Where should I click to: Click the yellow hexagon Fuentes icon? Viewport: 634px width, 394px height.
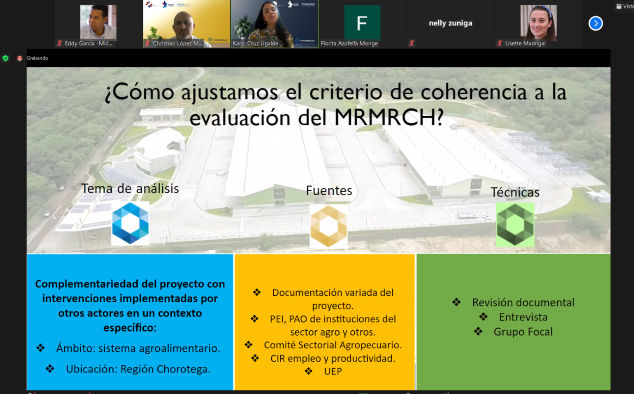click(329, 226)
